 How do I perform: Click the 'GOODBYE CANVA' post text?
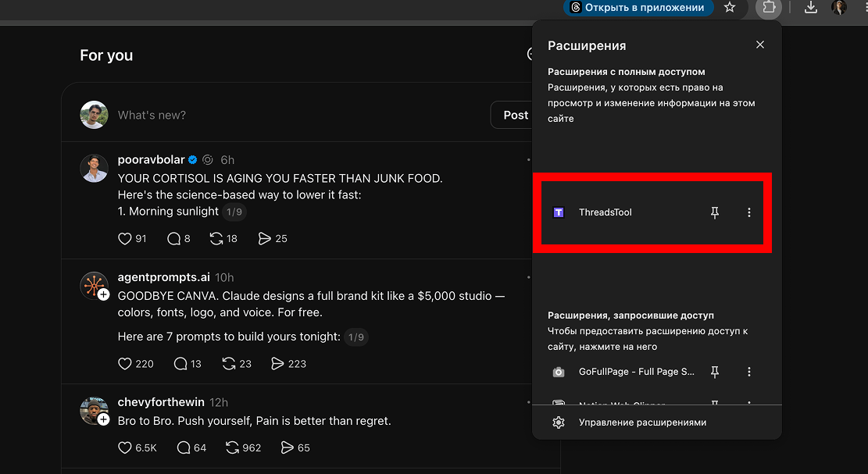point(311,305)
